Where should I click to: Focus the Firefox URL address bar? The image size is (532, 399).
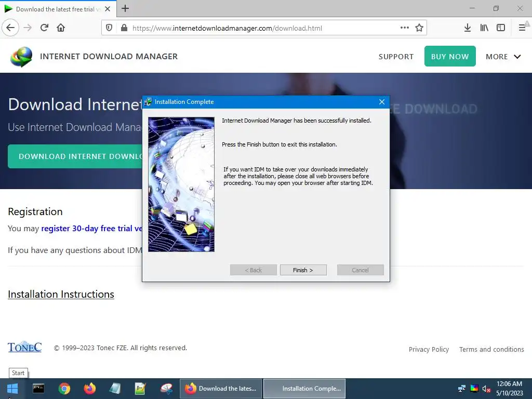tap(263, 28)
